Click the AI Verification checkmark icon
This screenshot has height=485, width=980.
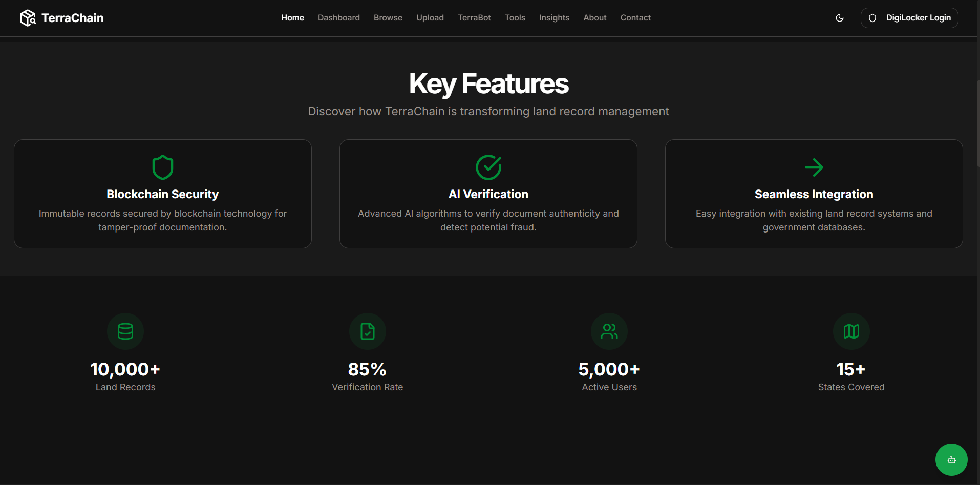488,167
